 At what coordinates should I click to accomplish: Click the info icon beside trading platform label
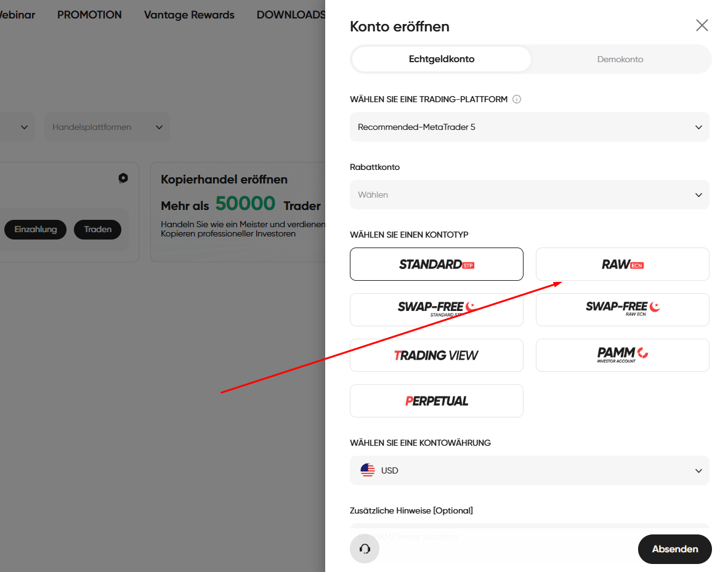pyautogui.click(x=517, y=99)
